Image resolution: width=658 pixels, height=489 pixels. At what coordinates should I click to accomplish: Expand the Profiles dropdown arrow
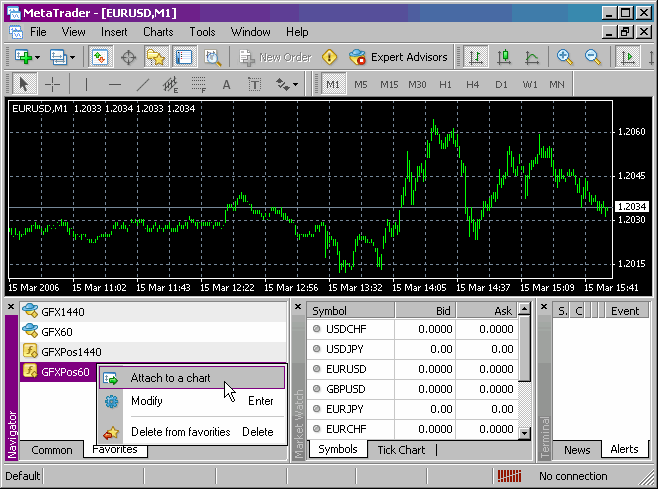[x=73, y=57]
